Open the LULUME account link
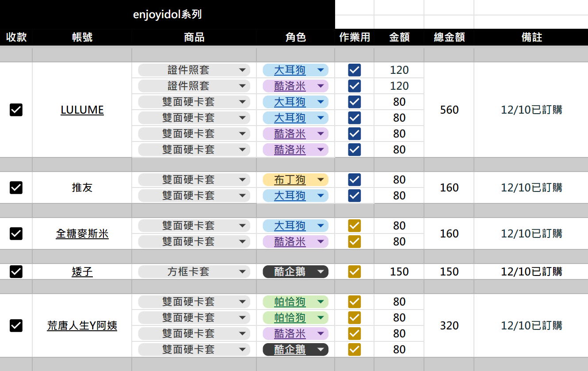Image resolution: width=588 pixels, height=371 pixels. pos(82,110)
